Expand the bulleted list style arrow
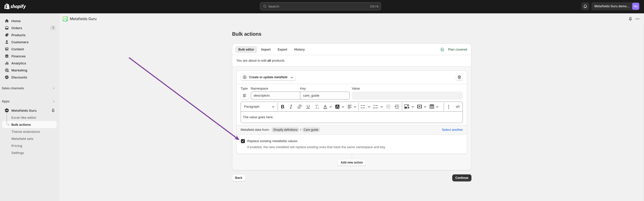The image size is (644, 201). pyautogui.click(x=369, y=107)
